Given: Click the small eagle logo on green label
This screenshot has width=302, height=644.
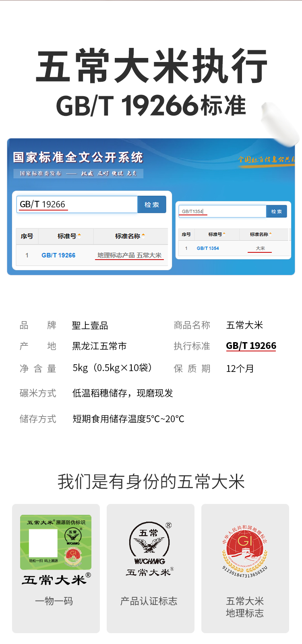Looking at the screenshot, I should [73, 536].
